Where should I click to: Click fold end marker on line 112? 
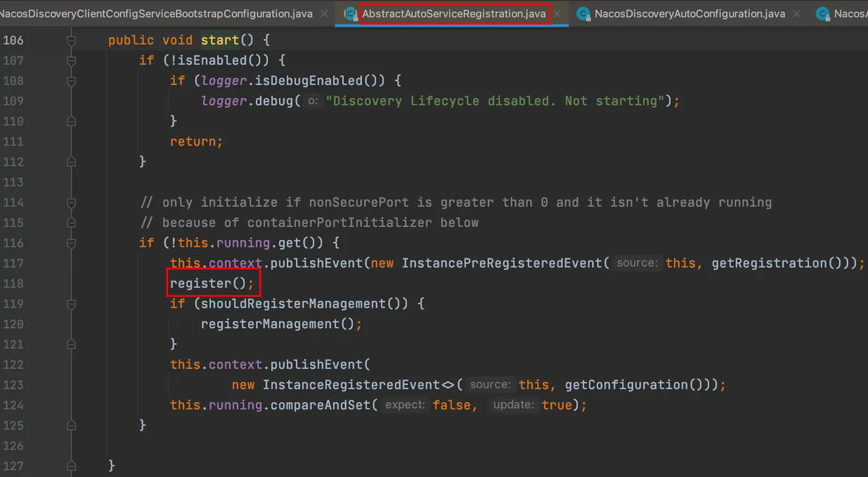71,162
